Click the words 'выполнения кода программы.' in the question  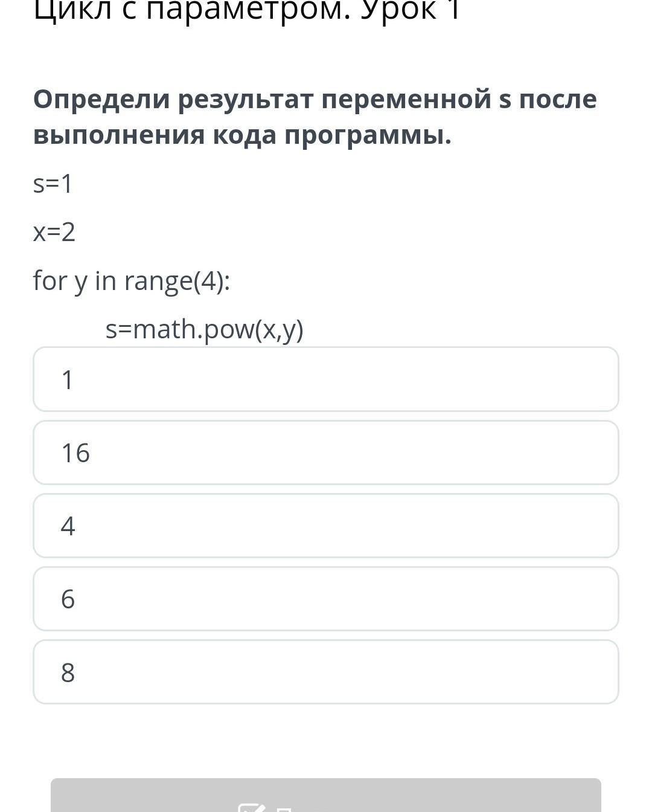pyautogui.click(x=242, y=135)
